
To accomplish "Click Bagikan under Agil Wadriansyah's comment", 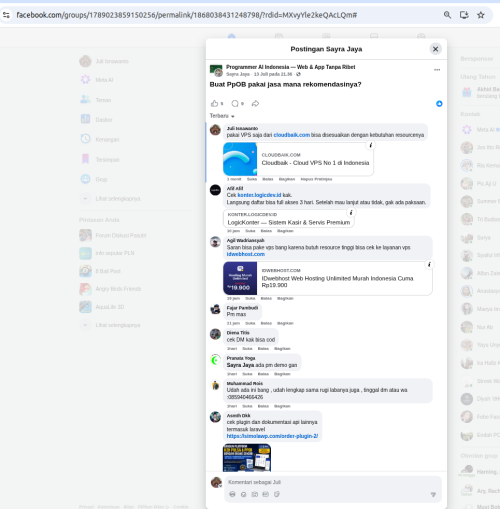I will pos(285,298).
